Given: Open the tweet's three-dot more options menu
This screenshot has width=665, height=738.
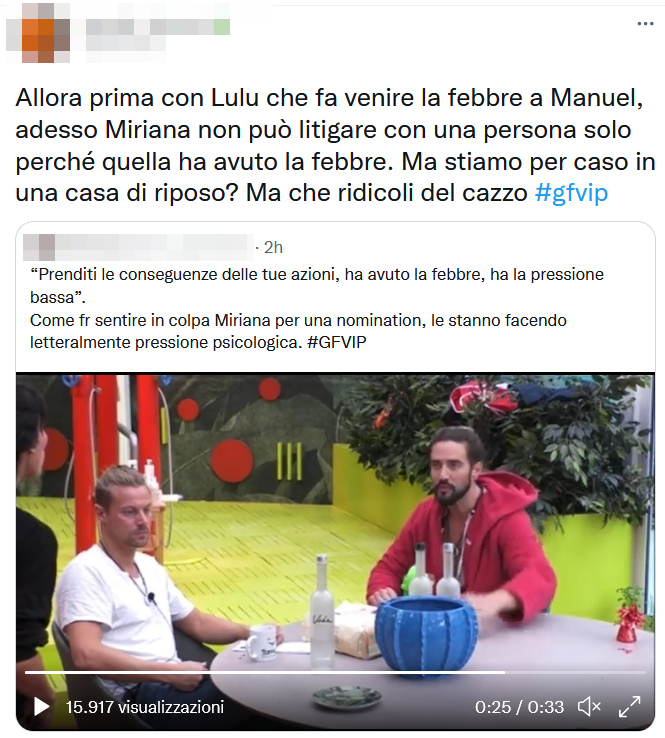Looking at the screenshot, I should point(645,24).
